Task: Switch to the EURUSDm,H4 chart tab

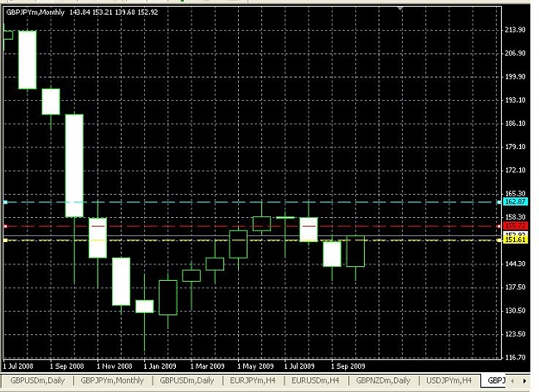Action: point(316,380)
